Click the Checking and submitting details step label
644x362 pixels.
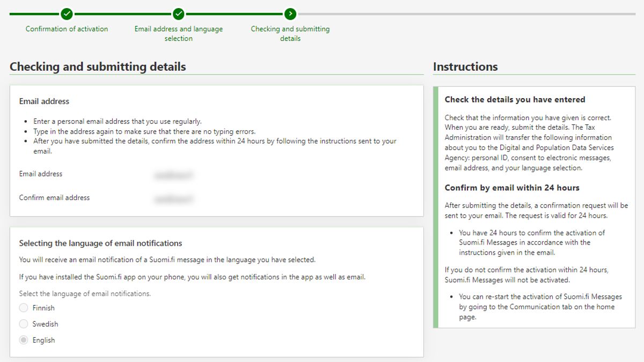click(290, 33)
